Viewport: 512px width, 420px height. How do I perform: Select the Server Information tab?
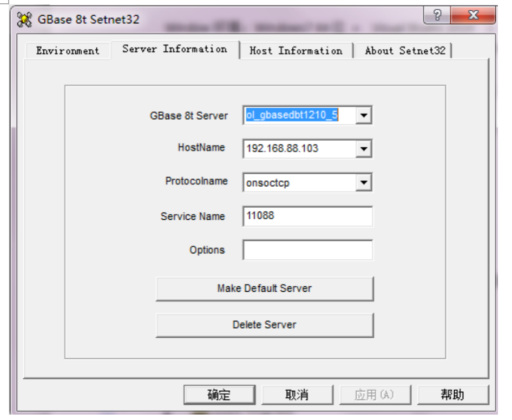(x=175, y=49)
